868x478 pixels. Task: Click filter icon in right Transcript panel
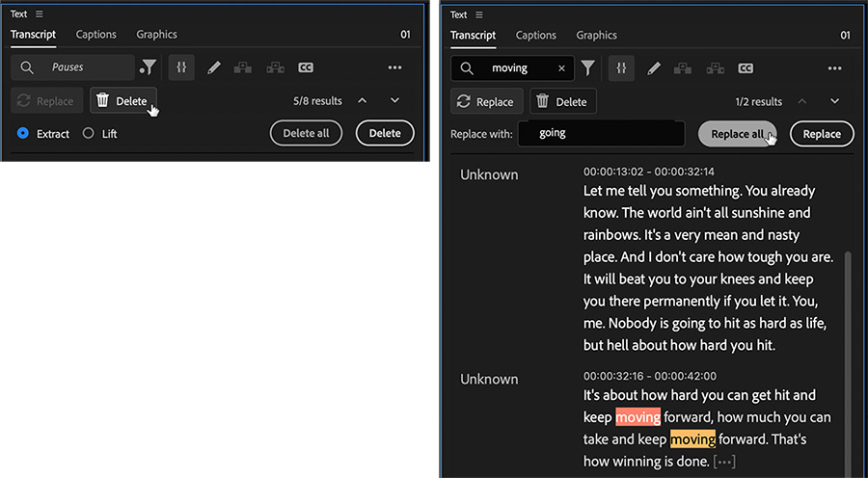[x=588, y=68]
